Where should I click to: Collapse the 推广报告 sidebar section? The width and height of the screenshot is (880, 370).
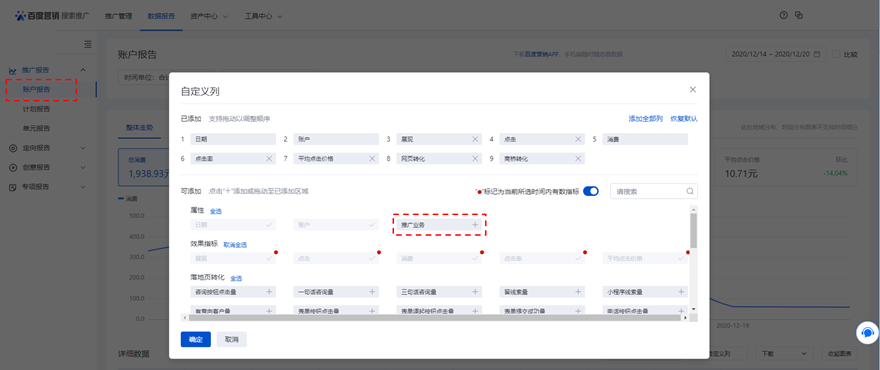[x=83, y=70]
